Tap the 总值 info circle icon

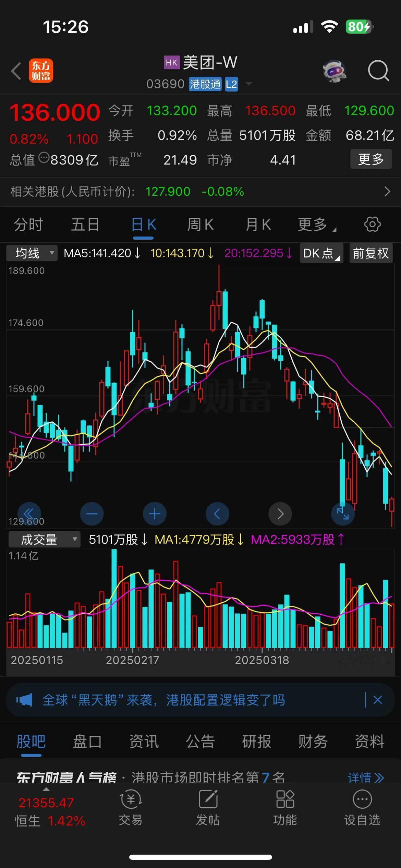(44, 158)
